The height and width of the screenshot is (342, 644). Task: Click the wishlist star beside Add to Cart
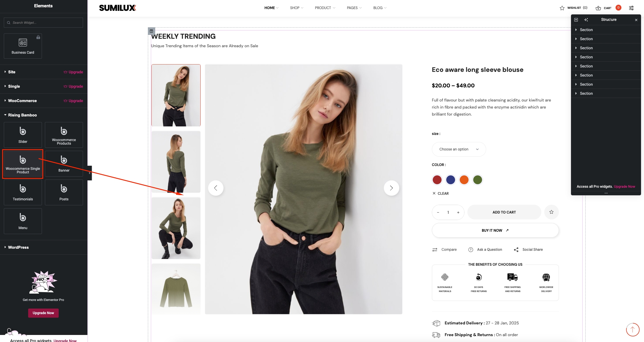pyautogui.click(x=551, y=212)
